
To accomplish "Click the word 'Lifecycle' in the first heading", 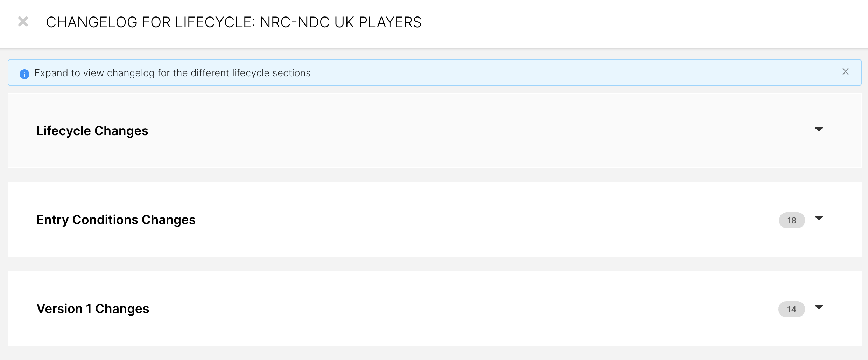I will point(64,131).
